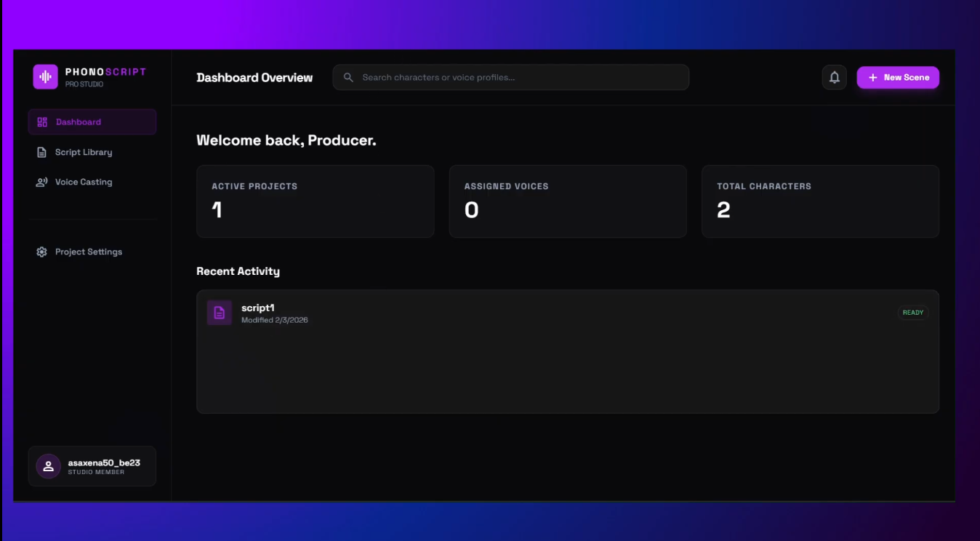
Task: Click the search characters or voice profiles field
Action: (511, 77)
